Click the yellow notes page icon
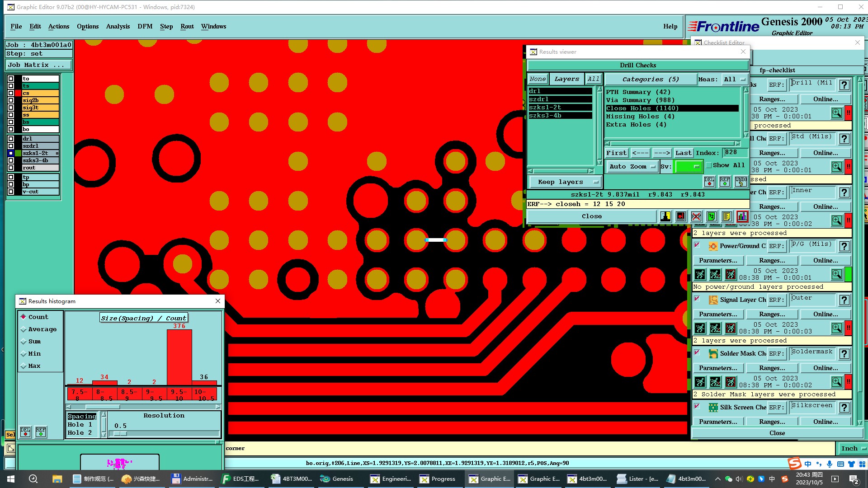The image size is (868, 488). pos(726,216)
